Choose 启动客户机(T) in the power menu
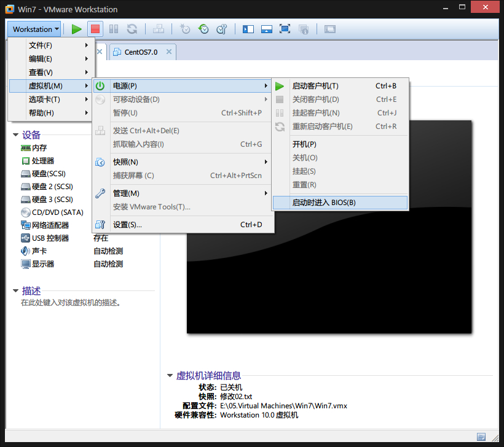 [x=341, y=86]
